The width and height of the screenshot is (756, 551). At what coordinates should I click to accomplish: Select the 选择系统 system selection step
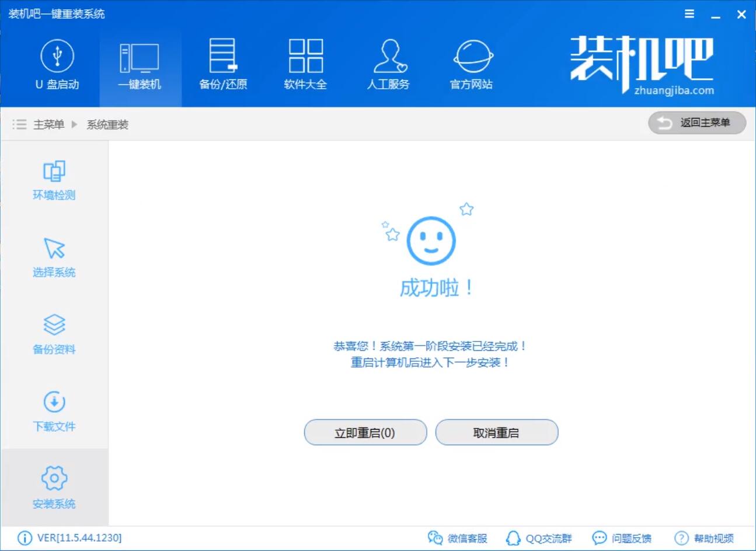pyautogui.click(x=54, y=257)
